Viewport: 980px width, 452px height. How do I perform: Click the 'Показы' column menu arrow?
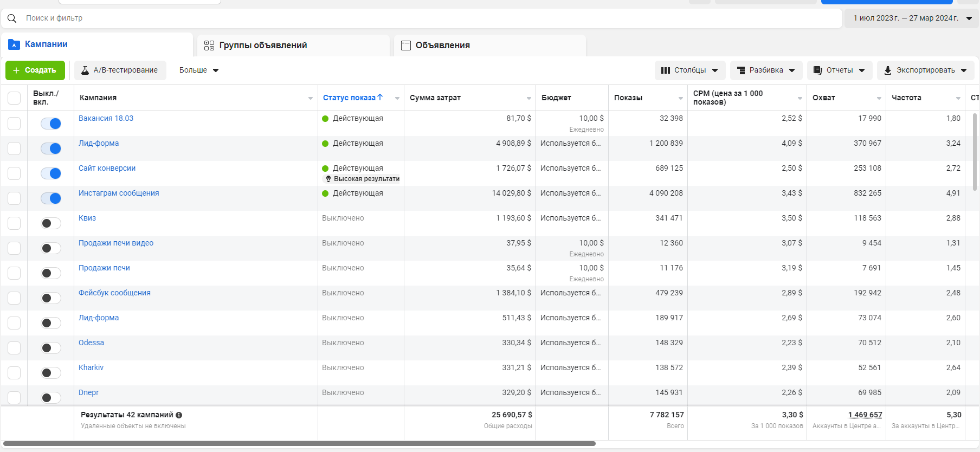(x=680, y=98)
